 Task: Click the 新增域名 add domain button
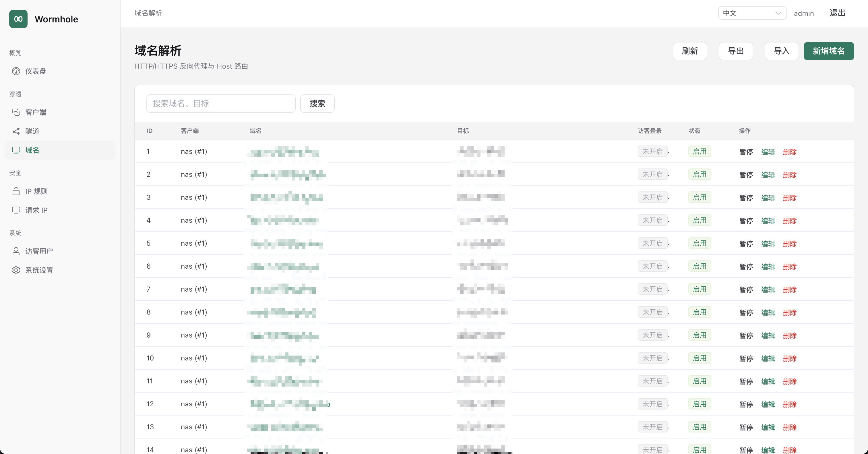click(x=829, y=51)
